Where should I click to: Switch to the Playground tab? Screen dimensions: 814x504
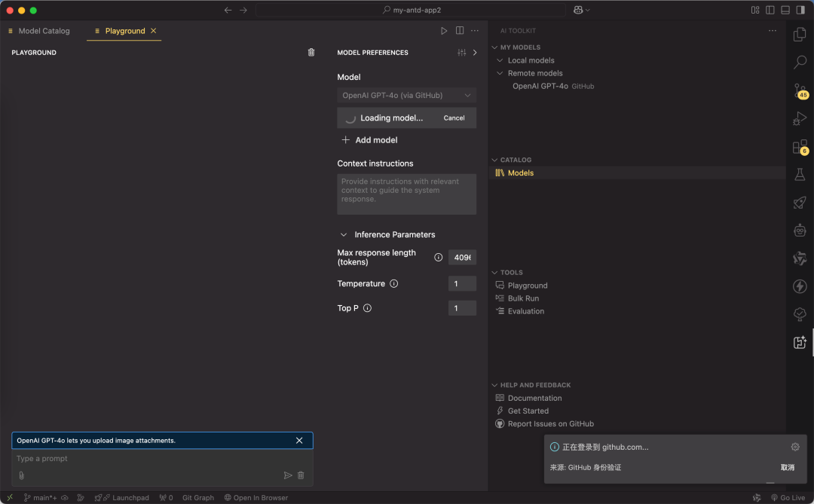pyautogui.click(x=123, y=31)
